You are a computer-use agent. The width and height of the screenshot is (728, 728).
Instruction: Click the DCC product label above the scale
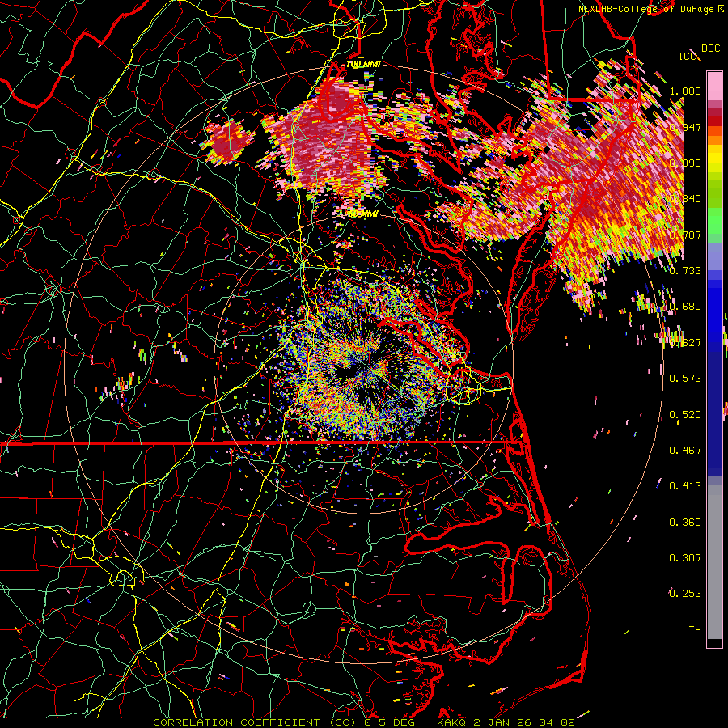click(710, 49)
